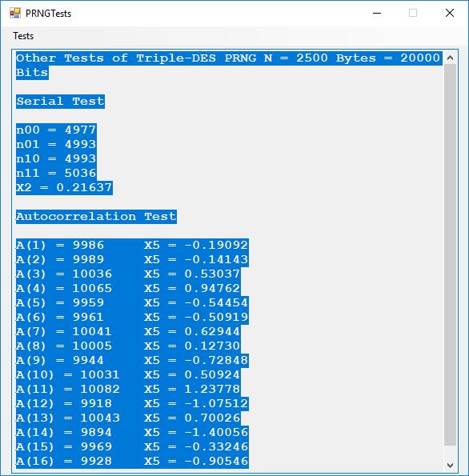Click the scrollbar up arrow

[x=450, y=58]
